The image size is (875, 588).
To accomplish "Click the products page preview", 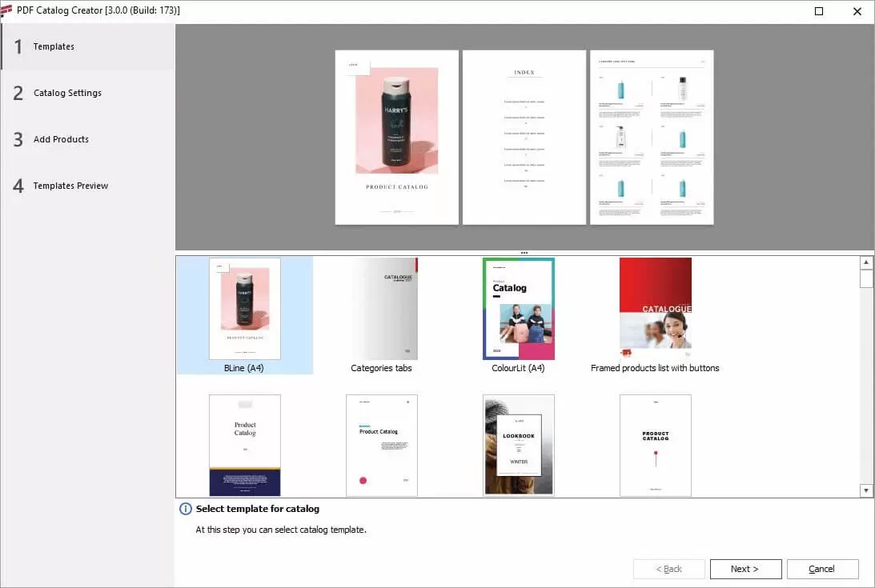I will [652, 138].
